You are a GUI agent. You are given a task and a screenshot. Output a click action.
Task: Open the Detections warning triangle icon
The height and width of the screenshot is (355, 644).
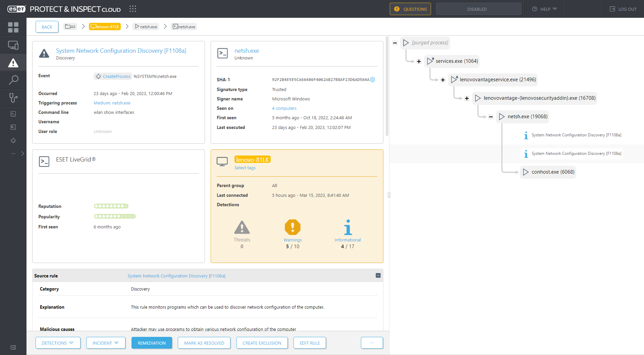tap(13, 62)
